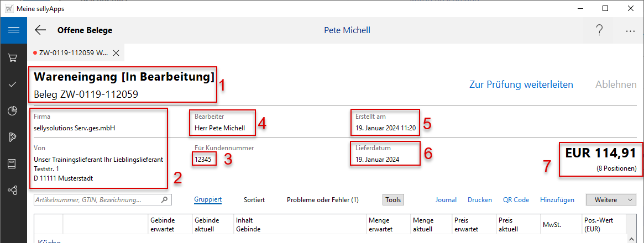The image size is (644, 243).
Task: Open the Journal link
Action: [446, 199]
